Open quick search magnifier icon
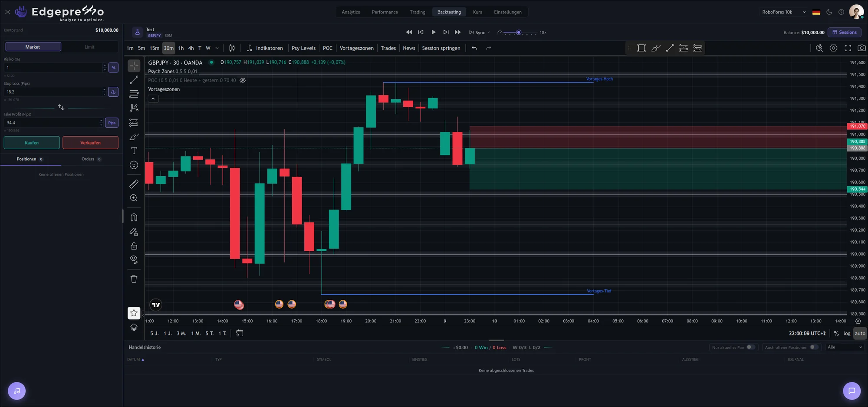The width and height of the screenshot is (868, 407). [819, 48]
